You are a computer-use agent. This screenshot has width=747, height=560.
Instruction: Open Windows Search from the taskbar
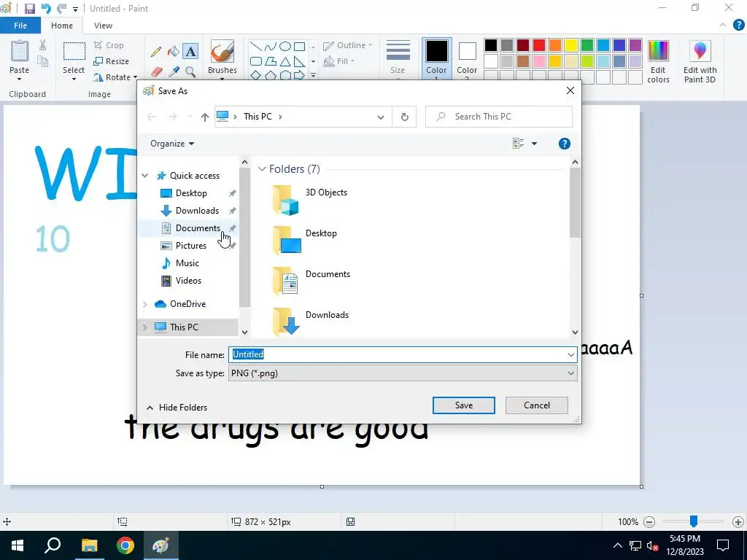[x=53, y=545]
